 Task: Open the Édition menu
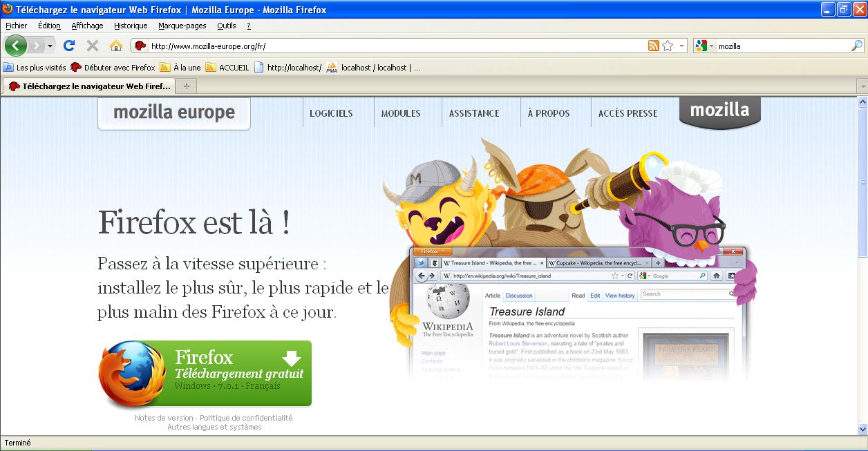pyautogui.click(x=50, y=26)
